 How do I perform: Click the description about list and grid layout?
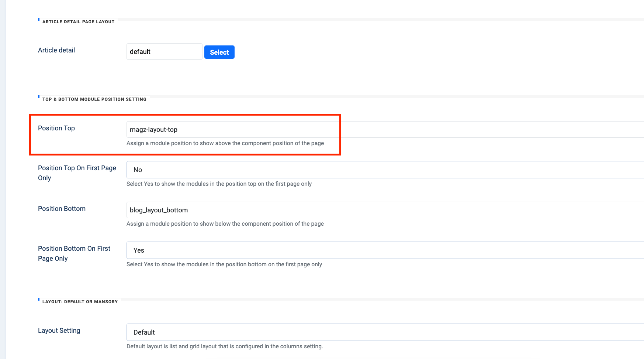tap(225, 346)
